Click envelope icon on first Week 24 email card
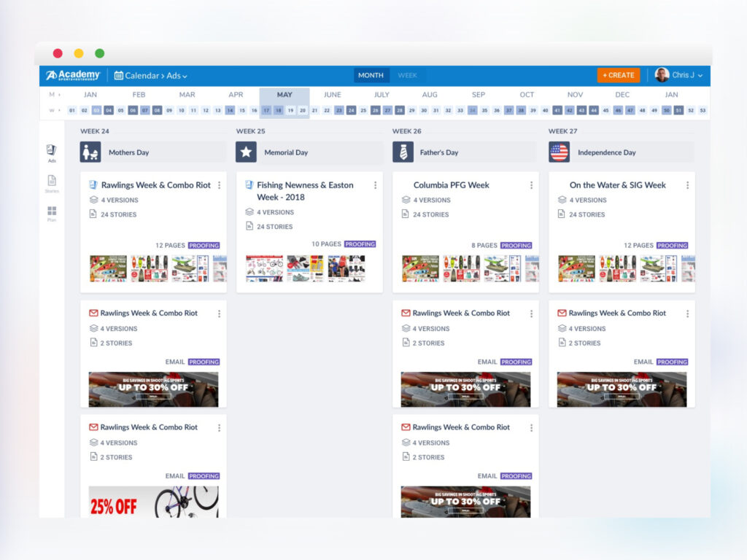 [x=93, y=313]
